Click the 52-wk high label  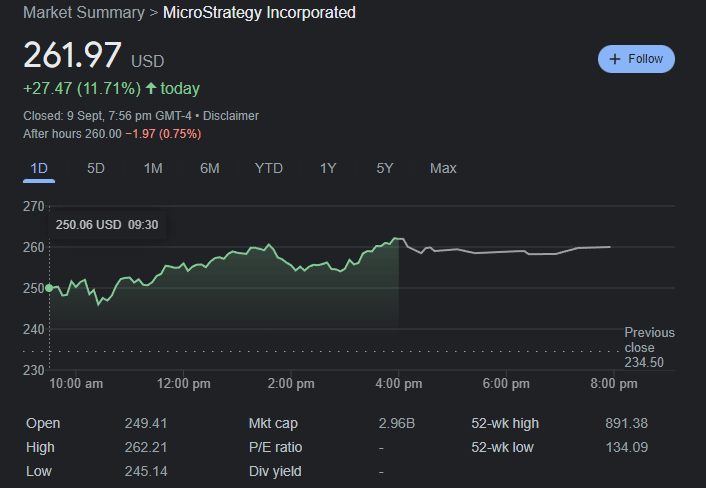(505, 424)
